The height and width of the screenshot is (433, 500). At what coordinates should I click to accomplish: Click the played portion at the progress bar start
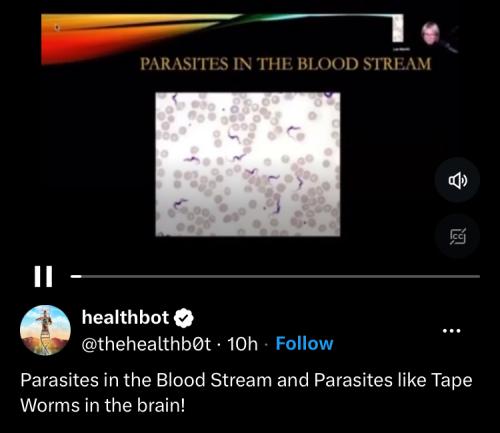(76, 276)
